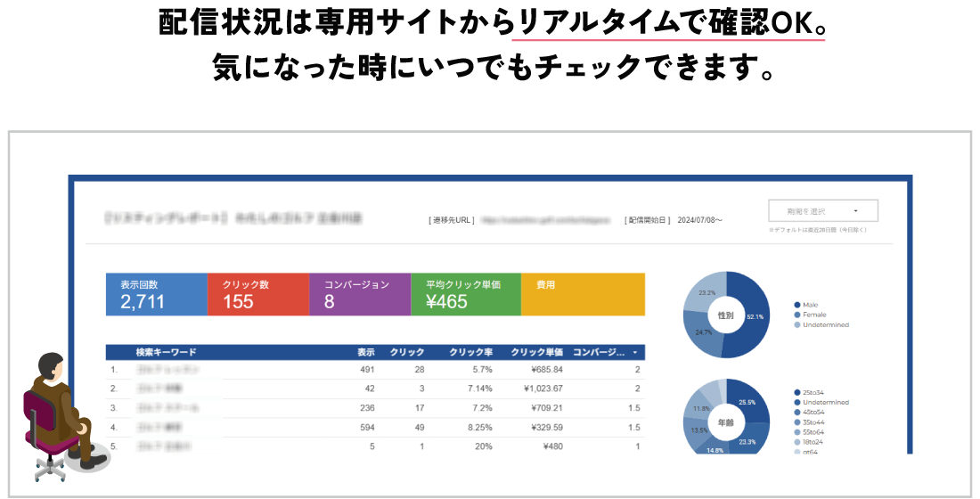Click the 表示 column header
Screen dimensions: 980x499
(x=365, y=352)
